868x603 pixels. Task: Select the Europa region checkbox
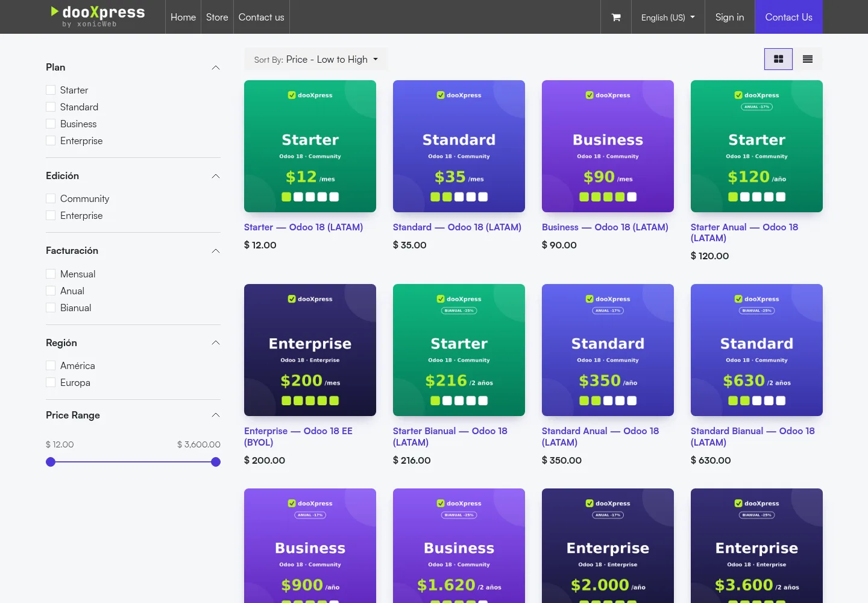coord(51,382)
